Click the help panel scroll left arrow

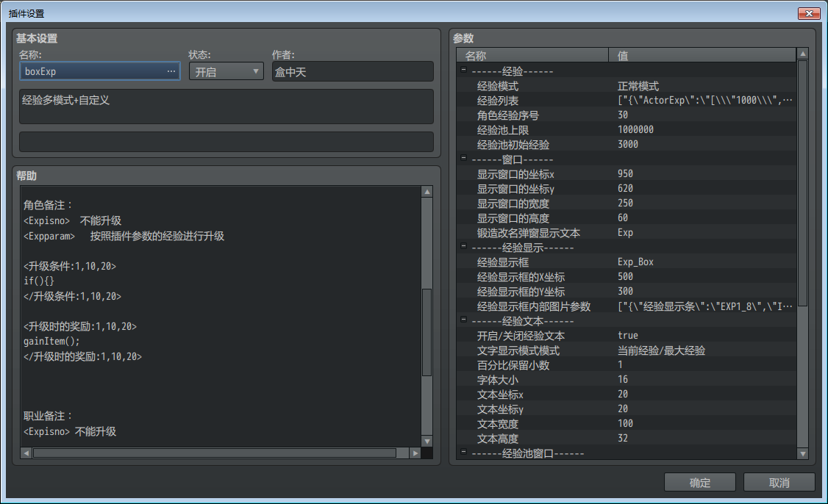click(26, 453)
